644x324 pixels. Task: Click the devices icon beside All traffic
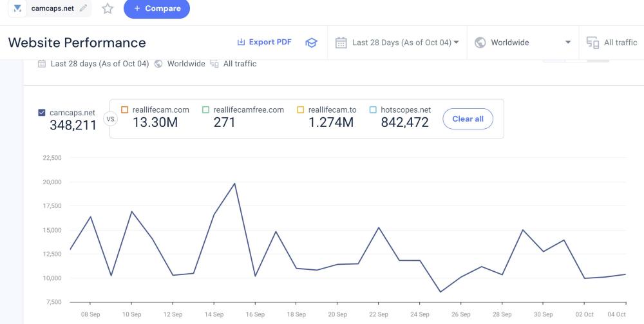point(592,43)
